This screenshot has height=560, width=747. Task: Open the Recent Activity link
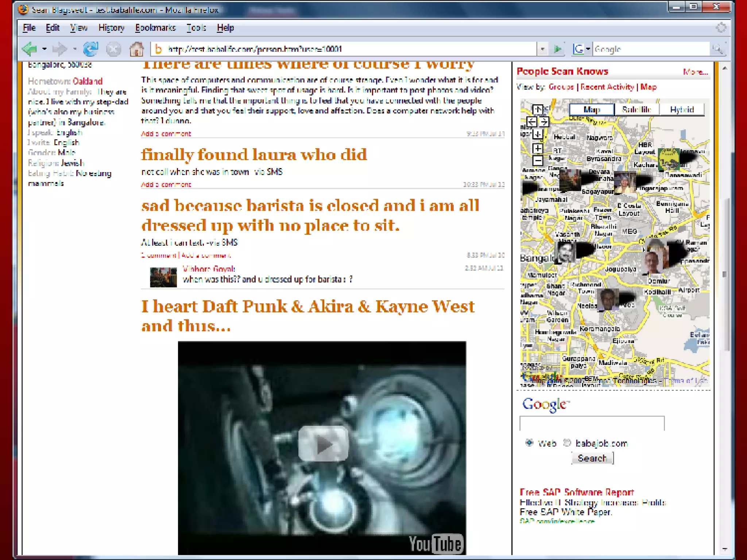(607, 87)
